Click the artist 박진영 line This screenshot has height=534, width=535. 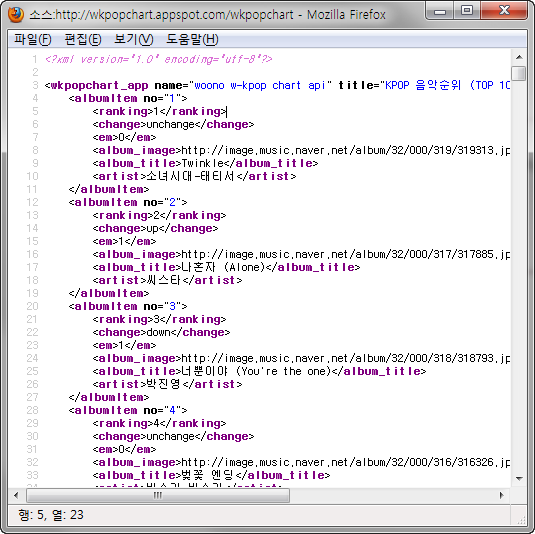(x=167, y=385)
